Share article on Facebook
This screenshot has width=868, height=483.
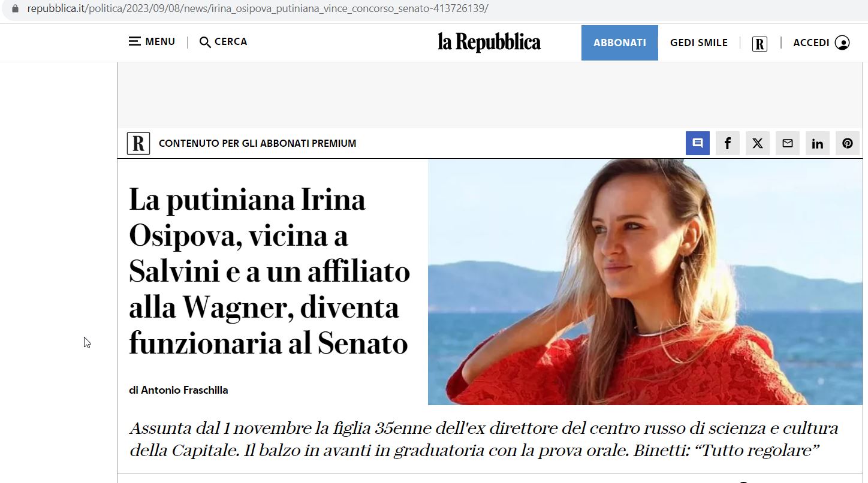click(728, 143)
